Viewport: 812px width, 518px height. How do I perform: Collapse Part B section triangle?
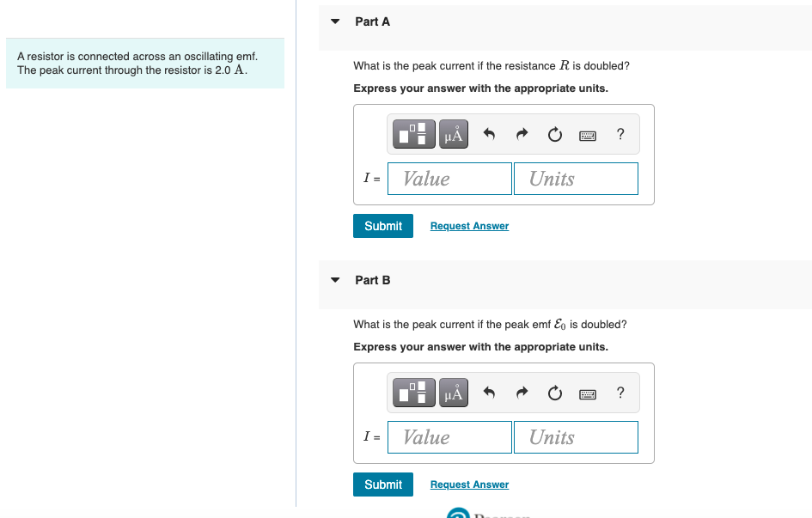point(335,280)
